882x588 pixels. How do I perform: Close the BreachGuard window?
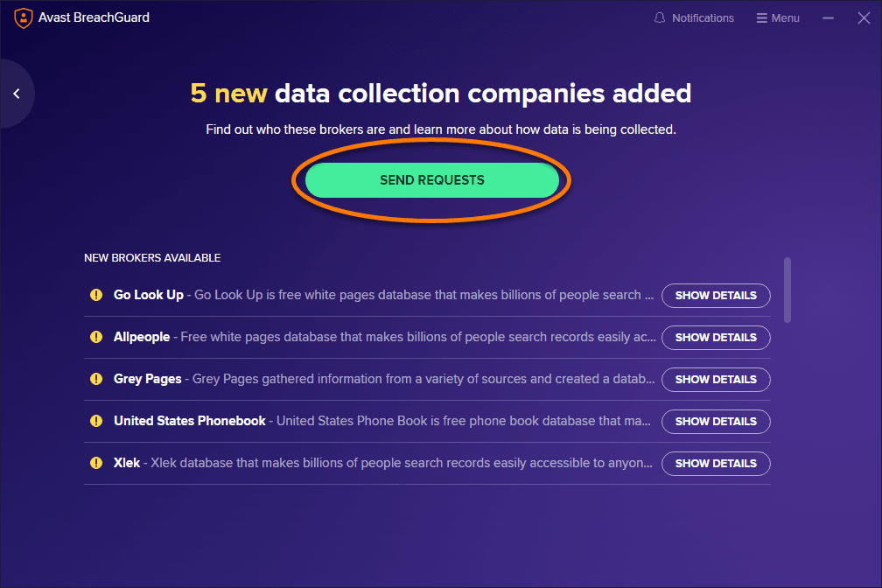point(864,18)
